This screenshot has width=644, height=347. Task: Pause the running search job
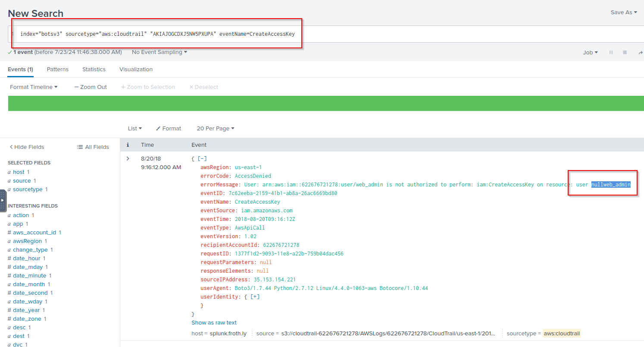pyautogui.click(x=611, y=52)
